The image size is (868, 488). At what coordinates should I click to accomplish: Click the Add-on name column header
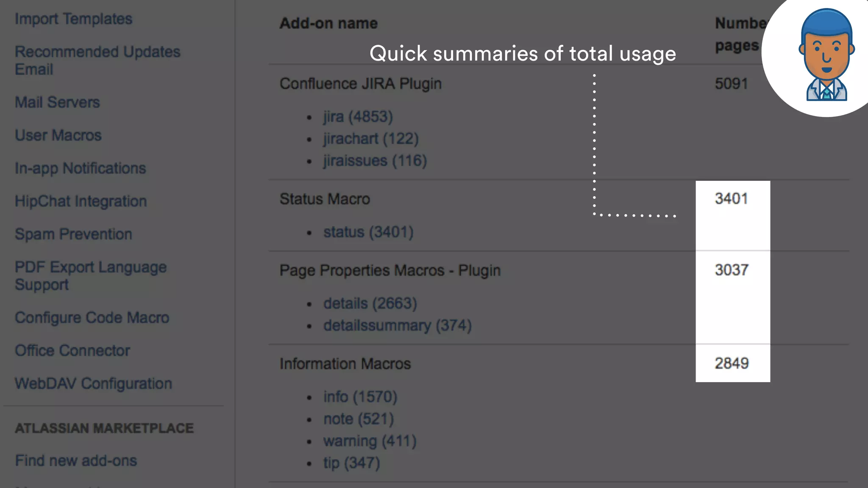(x=328, y=23)
